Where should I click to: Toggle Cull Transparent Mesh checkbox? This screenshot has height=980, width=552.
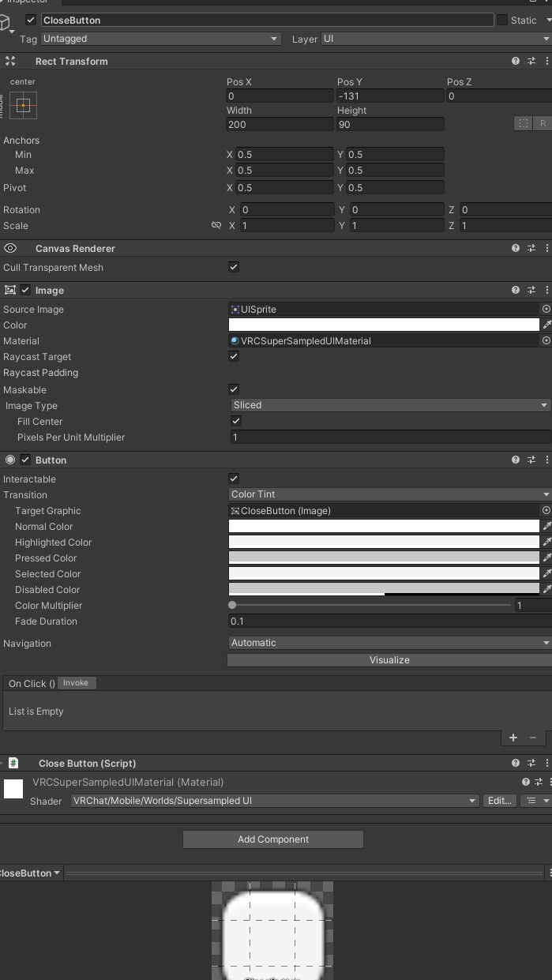[234, 267]
